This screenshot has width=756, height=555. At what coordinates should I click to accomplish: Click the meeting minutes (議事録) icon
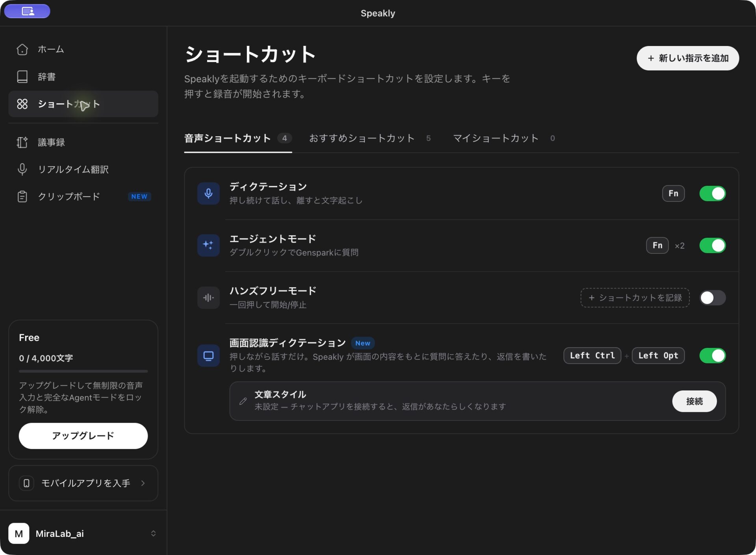(x=22, y=142)
